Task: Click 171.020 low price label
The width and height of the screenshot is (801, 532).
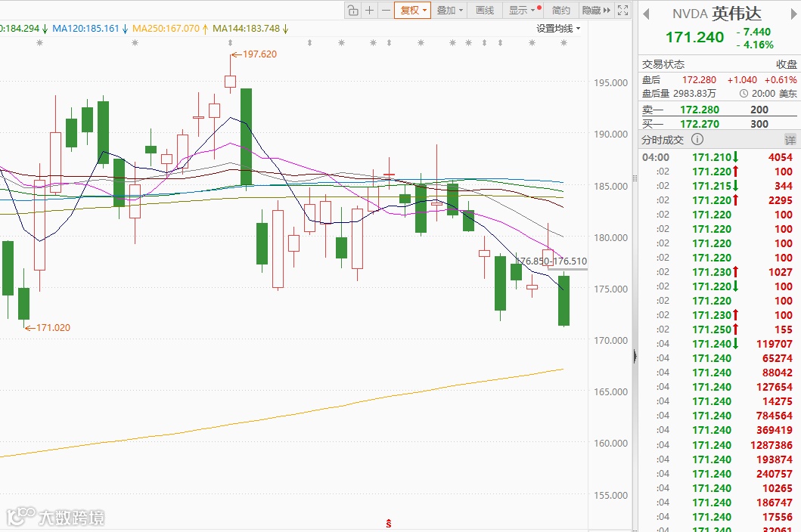Action: [53, 328]
